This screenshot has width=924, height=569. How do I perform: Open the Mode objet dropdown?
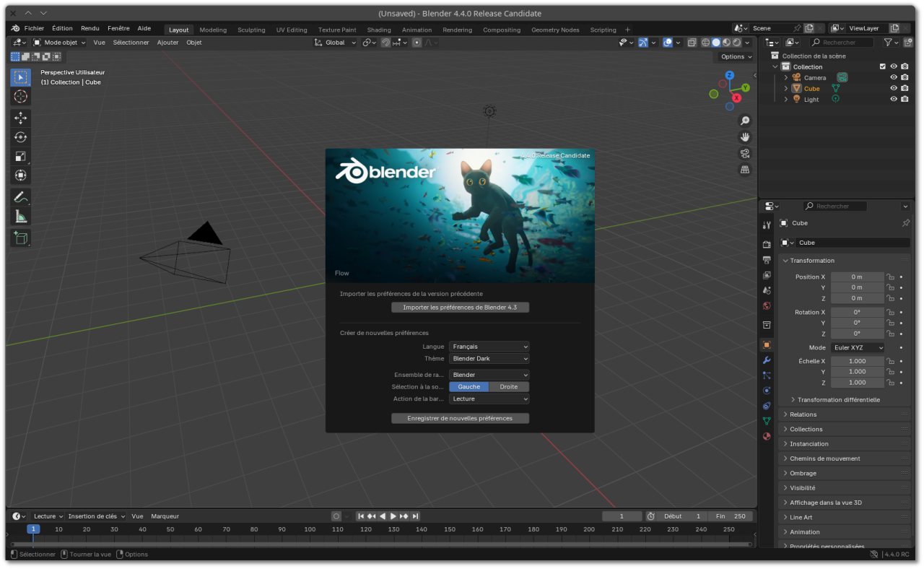pyautogui.click(x=59, y=43)
